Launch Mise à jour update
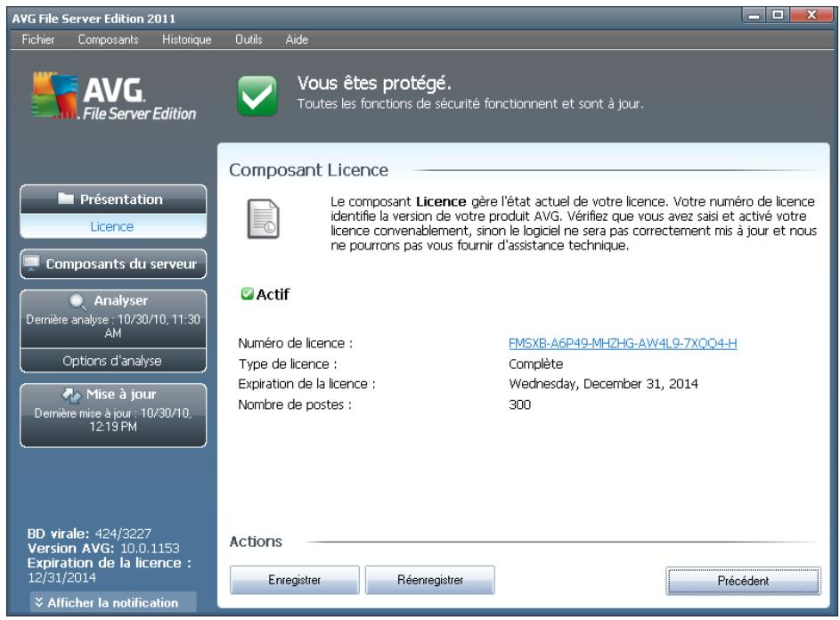Screen dimensions: 840x620 (x=113, y=415)
